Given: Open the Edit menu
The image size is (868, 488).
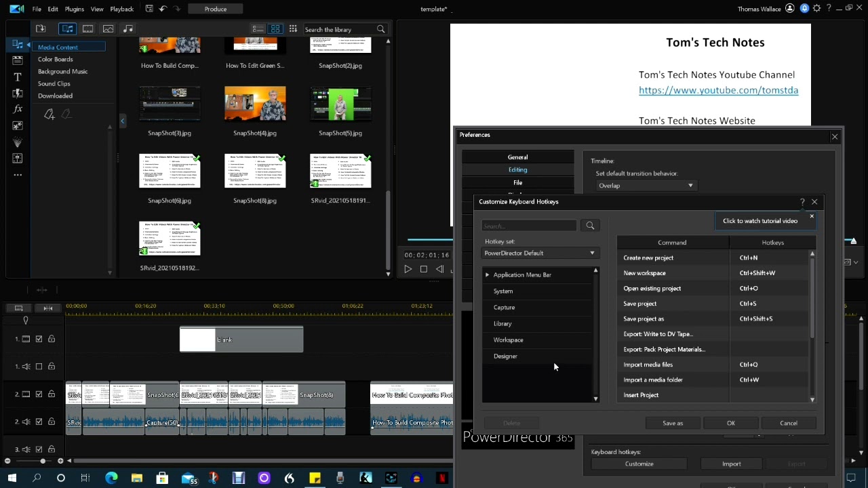Looking at the screenshot, I should [53, 9].
